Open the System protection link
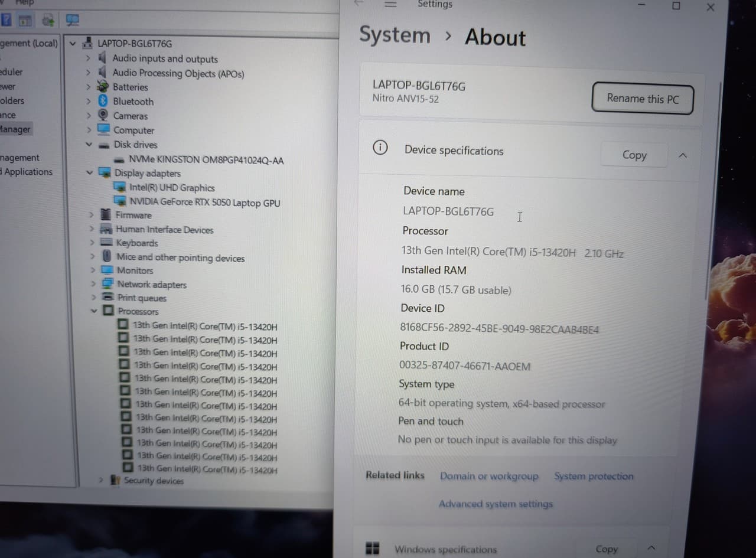 (594, 476)
